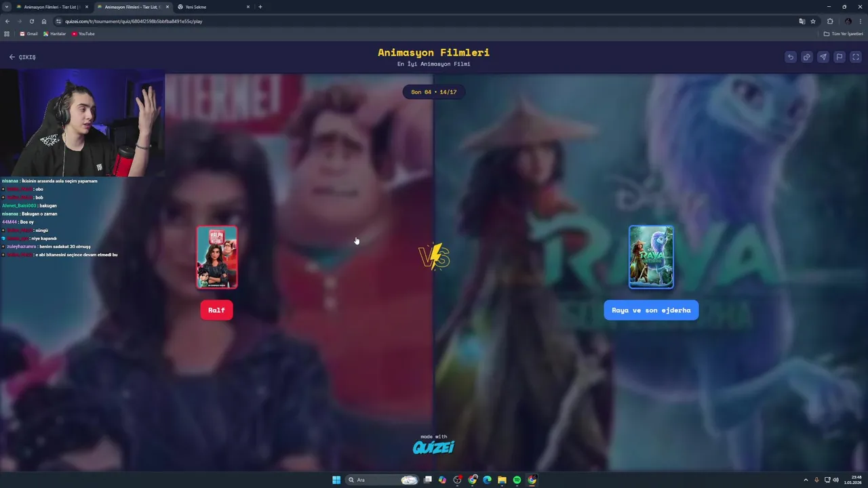
Task: Click the browser home icon
Action: 44,21
